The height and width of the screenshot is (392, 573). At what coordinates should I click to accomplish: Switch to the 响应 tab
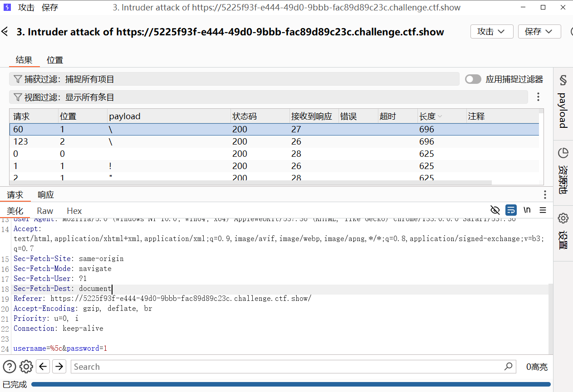(x=46, y=195)
